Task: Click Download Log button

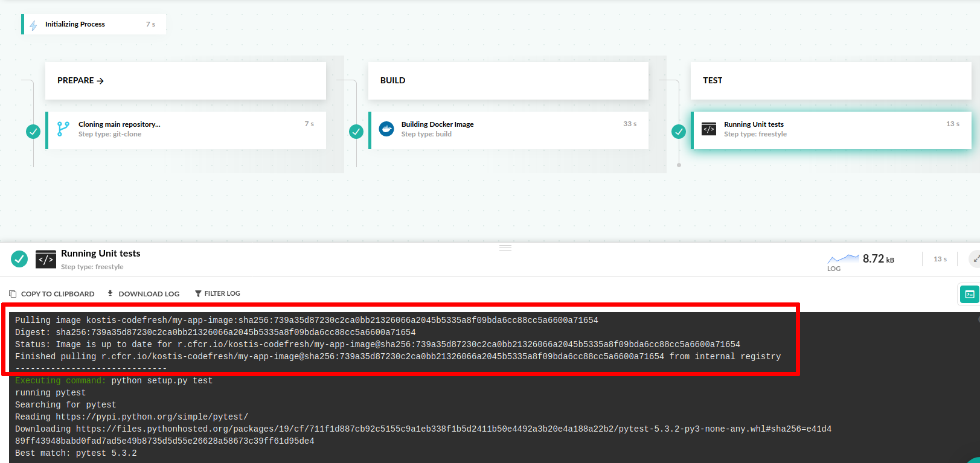Action: click(144, 294)
